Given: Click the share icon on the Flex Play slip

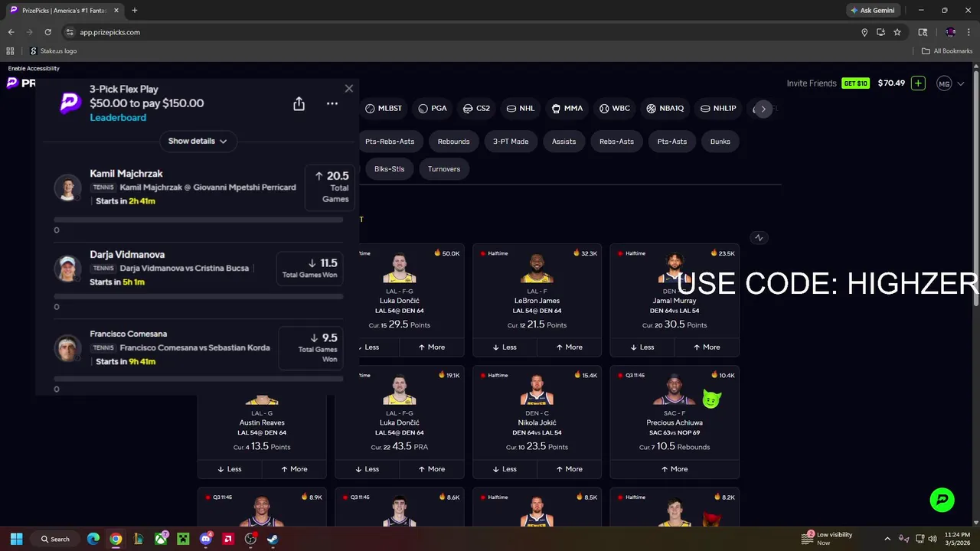Looking at the screenshot, I should 299,103.
